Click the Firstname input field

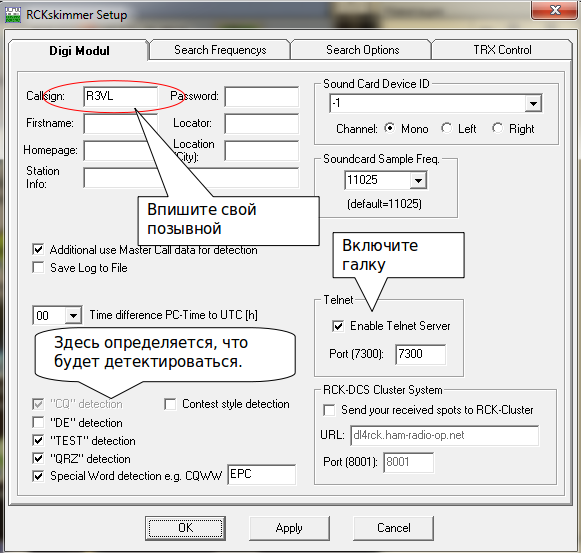(121, 123)
